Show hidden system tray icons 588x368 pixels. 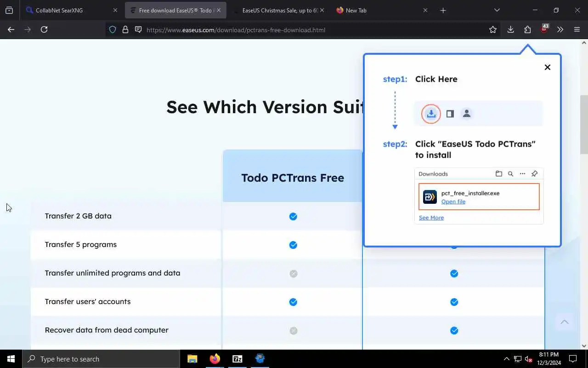pos(506,359)
